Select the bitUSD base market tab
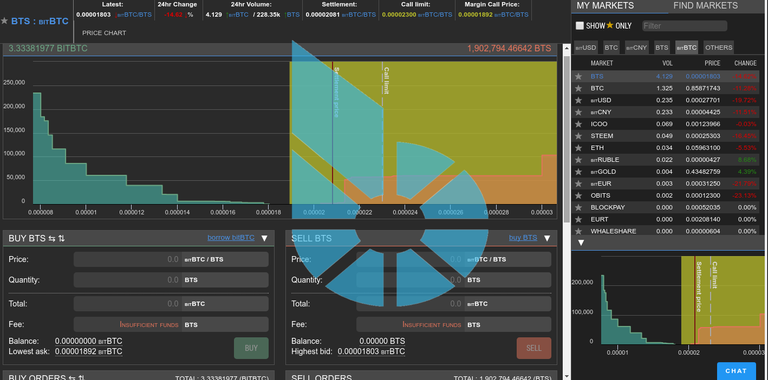Viewport: 768px width, 380px height. [586, 48]
